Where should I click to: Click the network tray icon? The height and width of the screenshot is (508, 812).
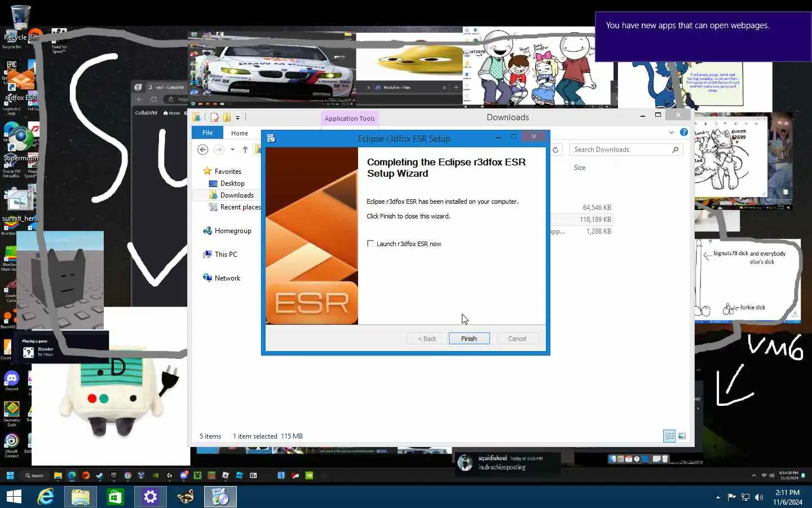745,497
